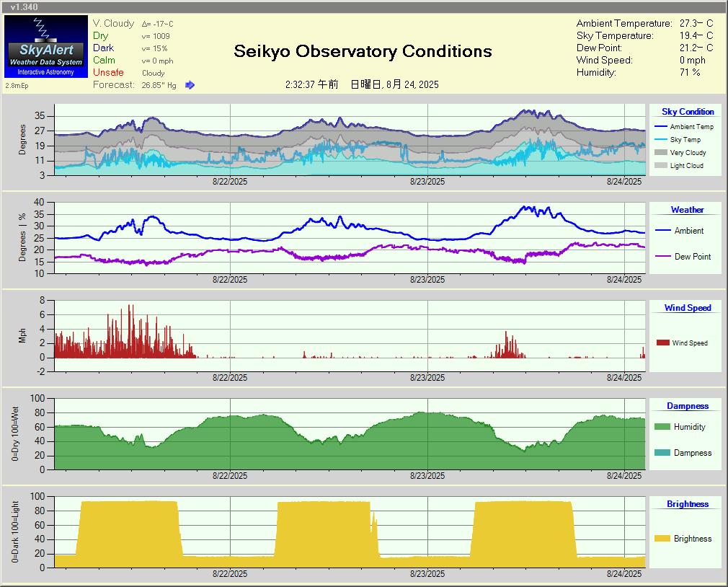Open the Brightness chart heading
This screenshot has width=728, height=587.
pyautogui.click(x=688, y=504)
